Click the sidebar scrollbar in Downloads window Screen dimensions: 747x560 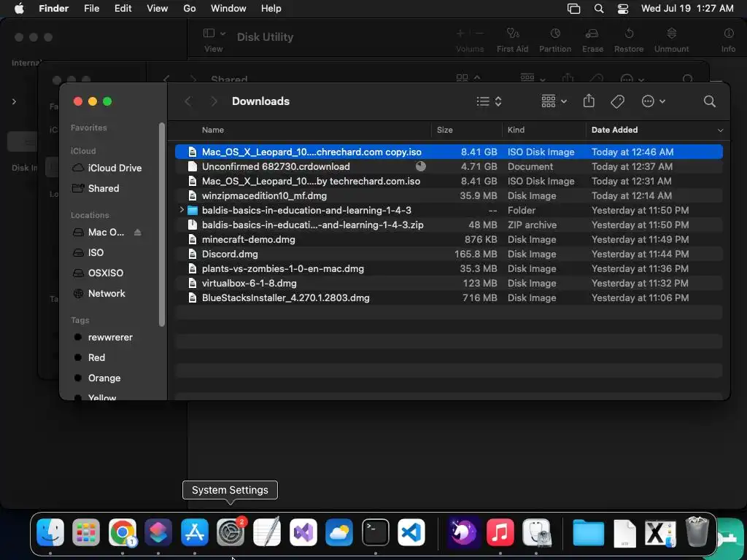(162, 225)
